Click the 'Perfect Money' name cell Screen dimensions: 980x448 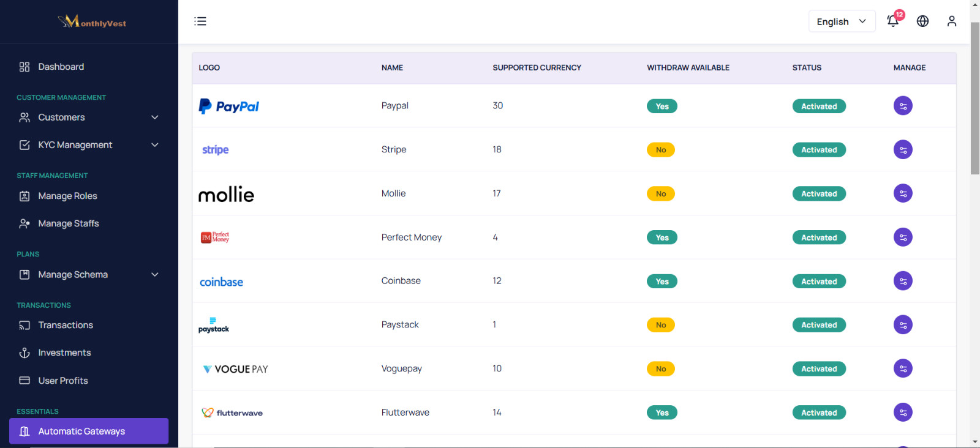[x=412, y=237]
